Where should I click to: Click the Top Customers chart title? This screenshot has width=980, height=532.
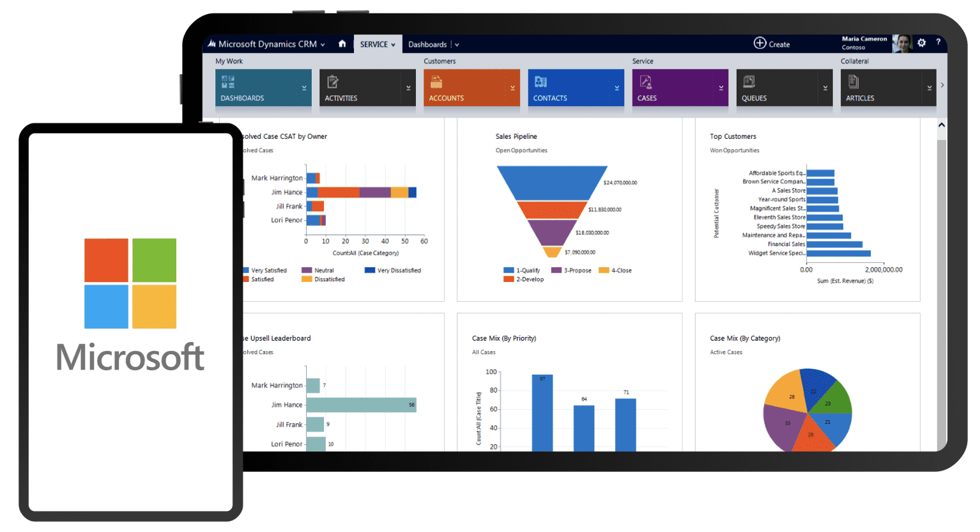pyautogui.click(x=733, y=136)
